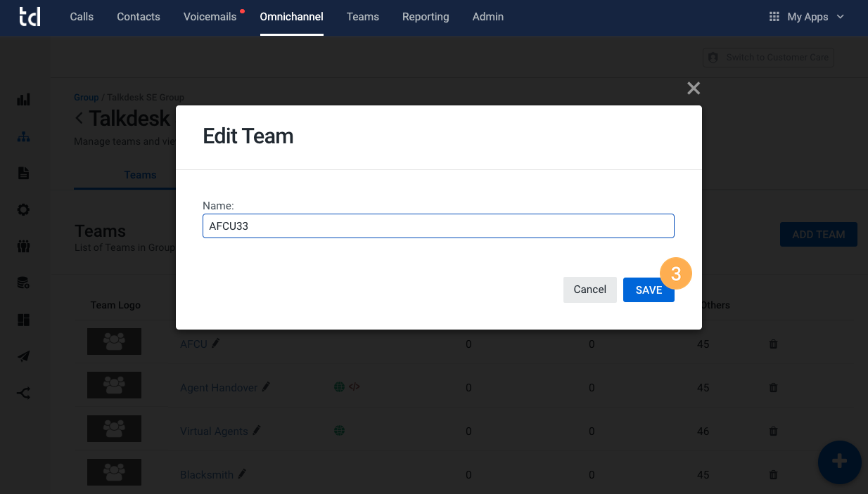The width and height of the screenshot is (868, 494).
Task: Click the AFCU team logo thumbnail
Action: point(114,342)
